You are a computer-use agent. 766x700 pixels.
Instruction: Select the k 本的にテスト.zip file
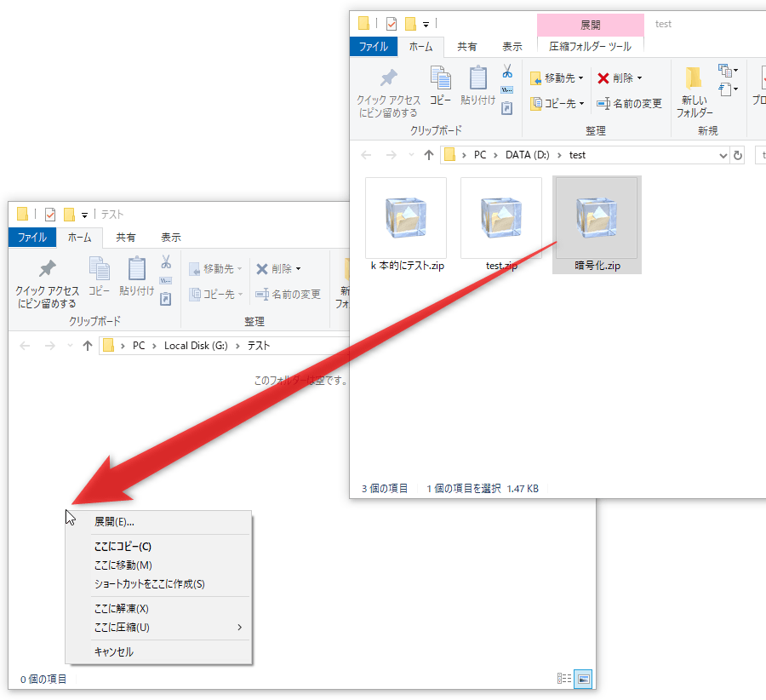pos(406,225)
